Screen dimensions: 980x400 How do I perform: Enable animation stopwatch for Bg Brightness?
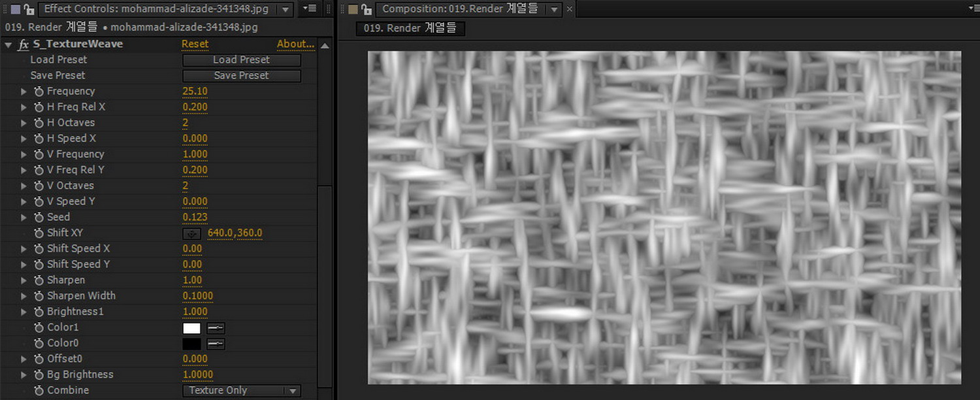pyautogui.click(x=39, y=375)
